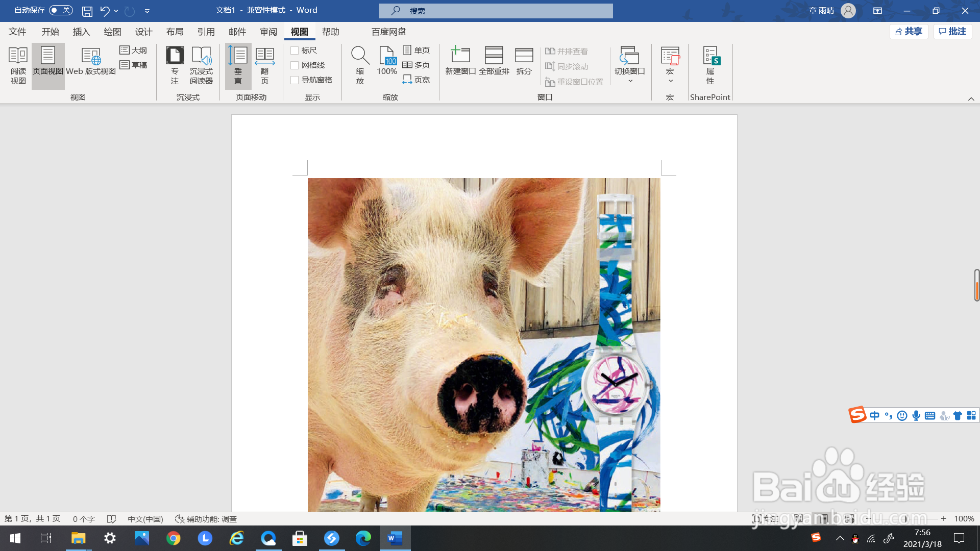Expand the Switch Windows (切换窗口) dropdown
The width and height of the screenshot is (980, 551).
[630, 81]
